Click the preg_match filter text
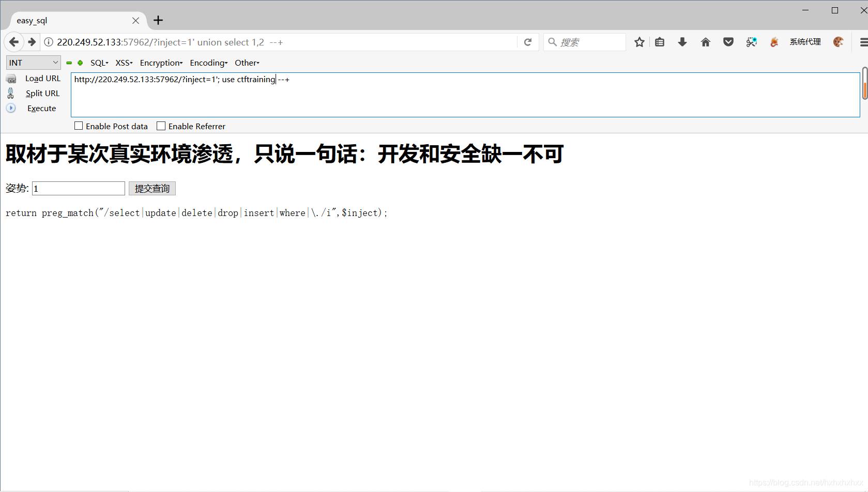 (x=196, y=213)
